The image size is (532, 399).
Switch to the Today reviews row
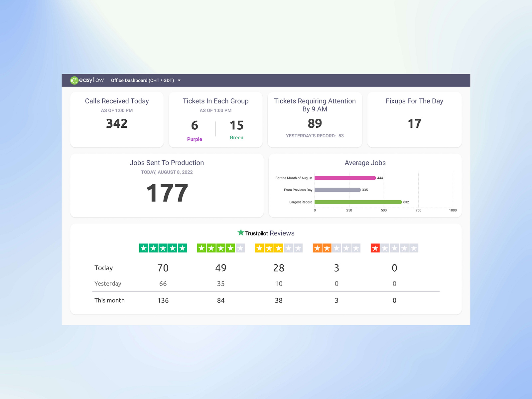click(x=103, y=268)
